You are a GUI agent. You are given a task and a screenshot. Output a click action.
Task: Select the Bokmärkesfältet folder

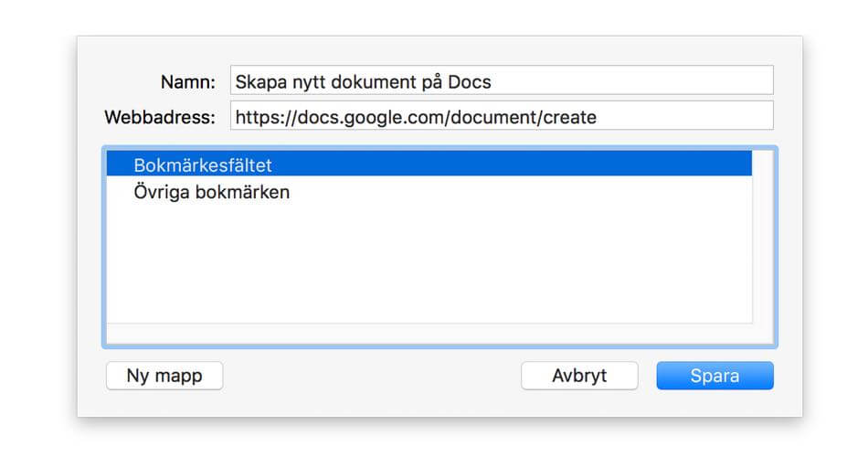pyautogui.click(x=203, y=165)
